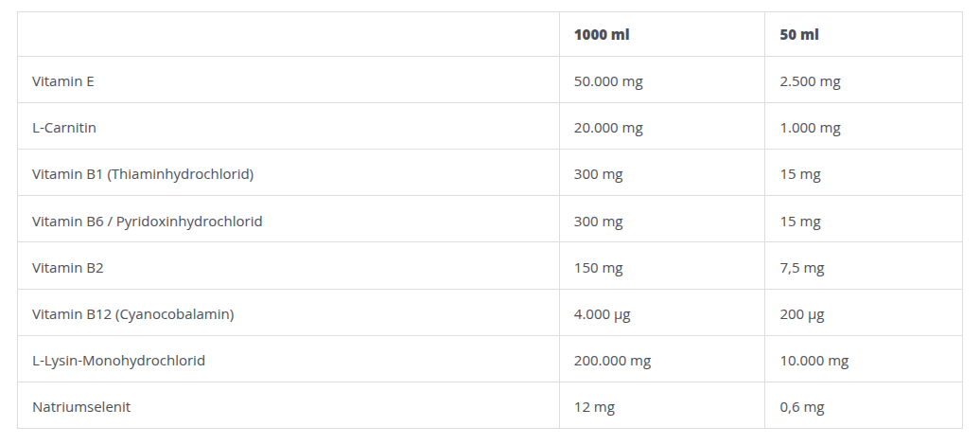This screenshot has height=444, width=980.
Task: Click Vitamin B12 (Cyanocobalamin) label
Action: tap(133, 314)
